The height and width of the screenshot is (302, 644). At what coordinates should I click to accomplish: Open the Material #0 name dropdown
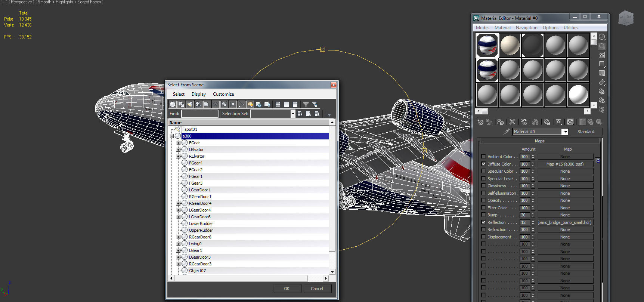566,132
